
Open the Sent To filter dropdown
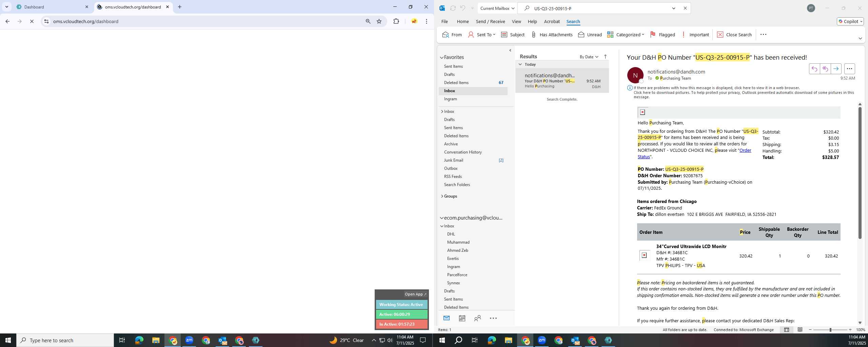[x=482, y=35]
